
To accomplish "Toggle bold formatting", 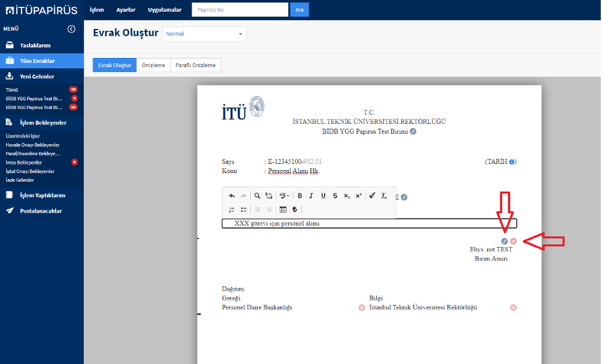I will (300, 196).
